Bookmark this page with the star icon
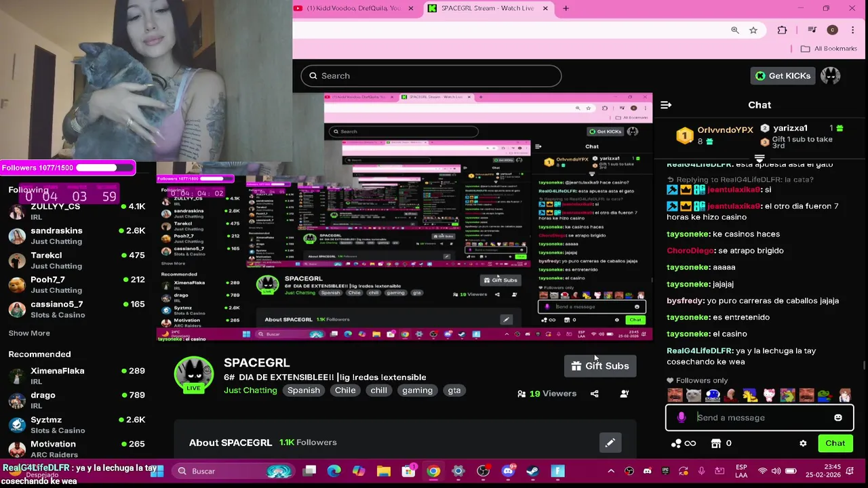This screenshot has width=868, height=488. pyautogui.click(x=753, y=30)
